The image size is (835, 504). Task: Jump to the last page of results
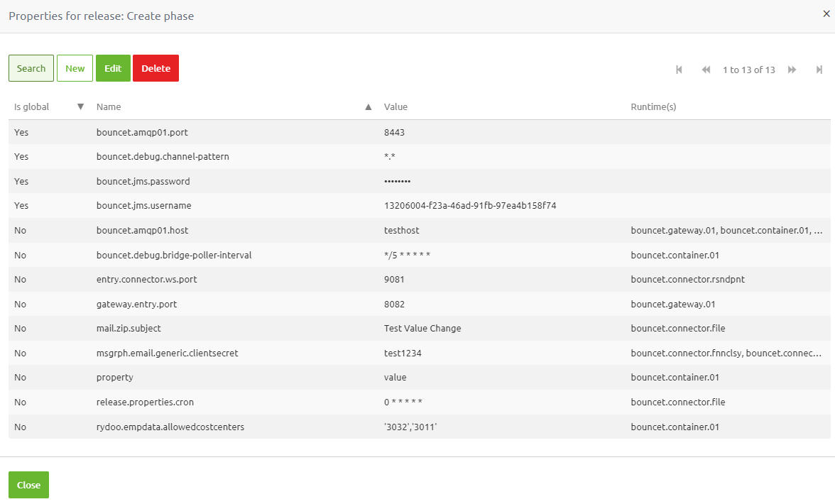[x=819, y=70]
